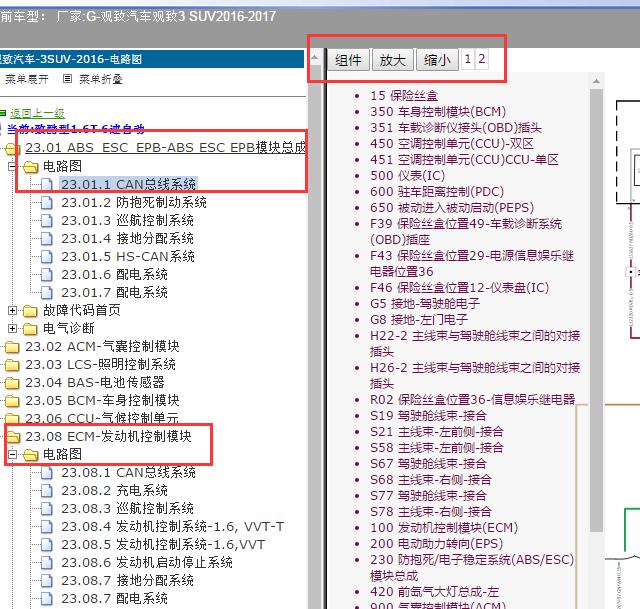The image size is (640, 609).
Task: Select 23.01.1 CAN总线系统
Action: 129,184
